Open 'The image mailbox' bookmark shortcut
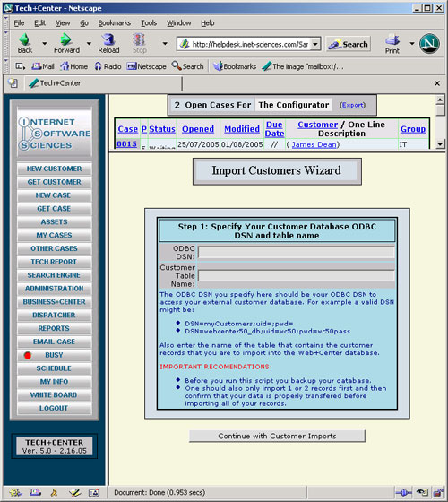Screen dimensions: 448x502 coord(303,66)
